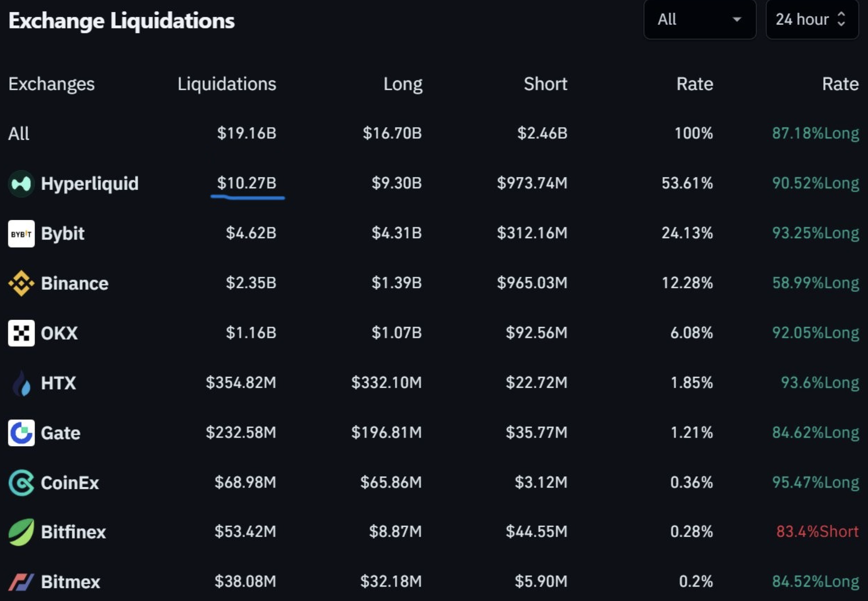868x601 pixels.
Task: Open the 24 hour timeframe selector
Action: pos(802,20)
